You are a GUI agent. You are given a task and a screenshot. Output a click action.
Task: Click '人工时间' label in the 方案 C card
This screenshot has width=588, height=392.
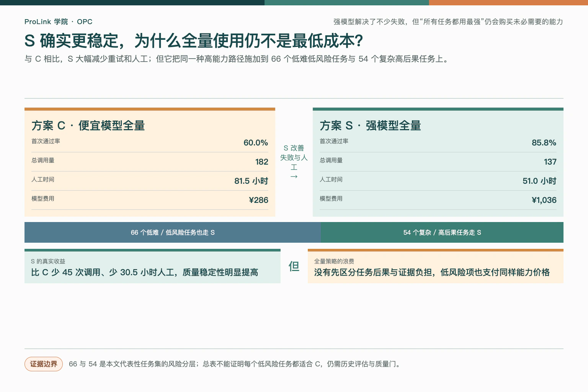(x=43, y=180)
